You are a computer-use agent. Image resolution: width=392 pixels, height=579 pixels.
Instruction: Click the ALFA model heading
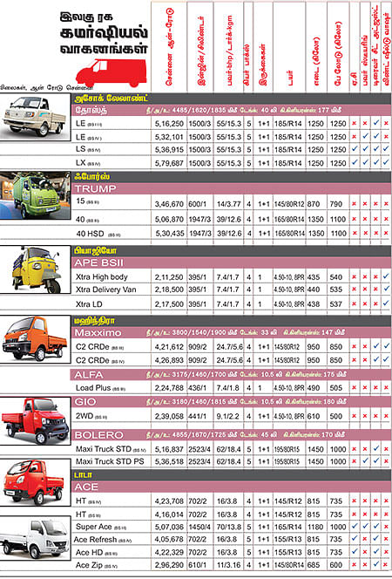(89, 375)
